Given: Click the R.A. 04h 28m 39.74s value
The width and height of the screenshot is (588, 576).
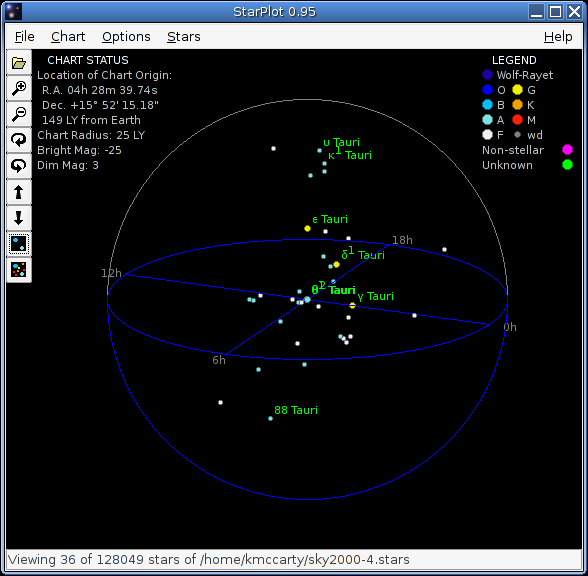Looking at the screenshot, I should 100,90.
